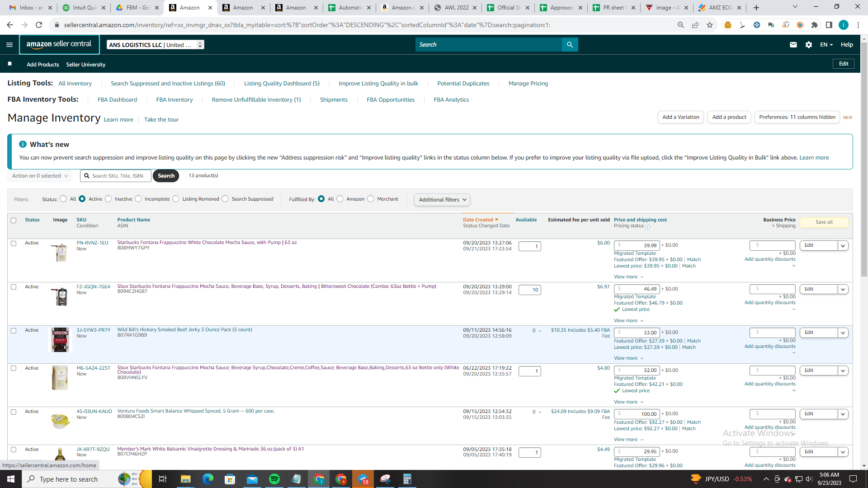This screenshot has width=868, height=488.
Task: Click the browser zoom magnifier icon
Action: pos(681,25)
